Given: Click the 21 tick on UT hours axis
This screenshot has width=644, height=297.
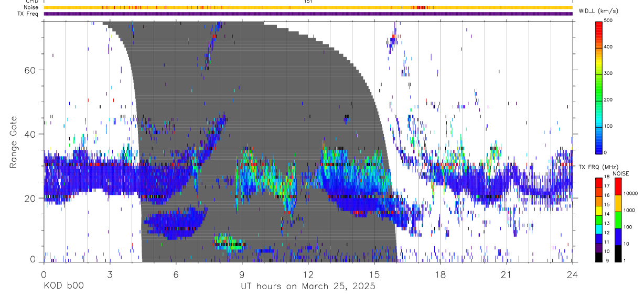Looking at the screenshot, I should (x=507, y=274).
